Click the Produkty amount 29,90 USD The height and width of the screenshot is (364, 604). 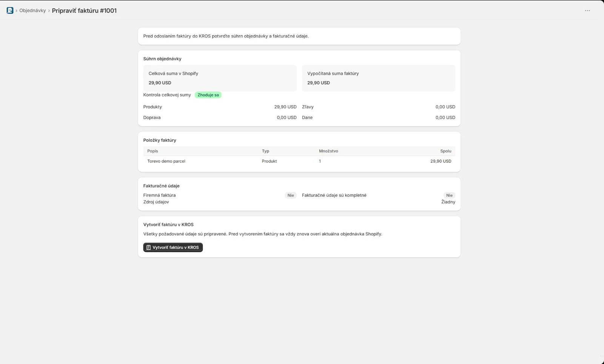pyautogui.click(x=285, y=107)
